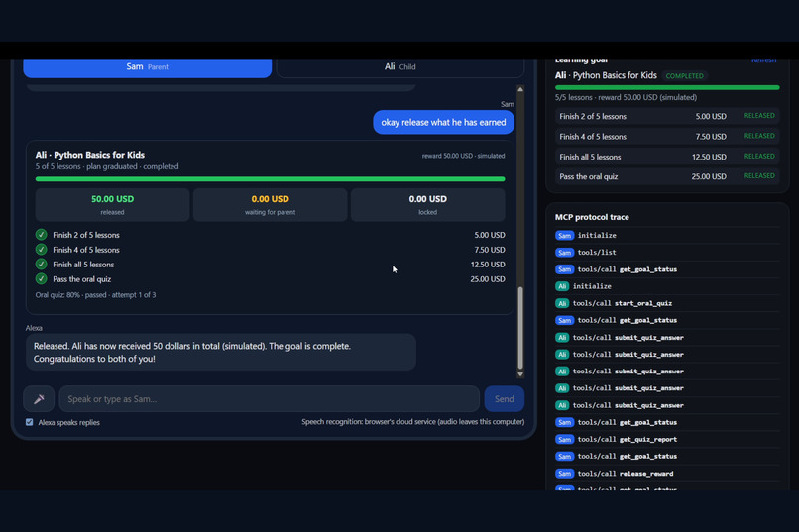The width and height of the screenshot is (799, 532).
Task: Select the 'tools/call release_reward' trace entry
Action: 626,474
